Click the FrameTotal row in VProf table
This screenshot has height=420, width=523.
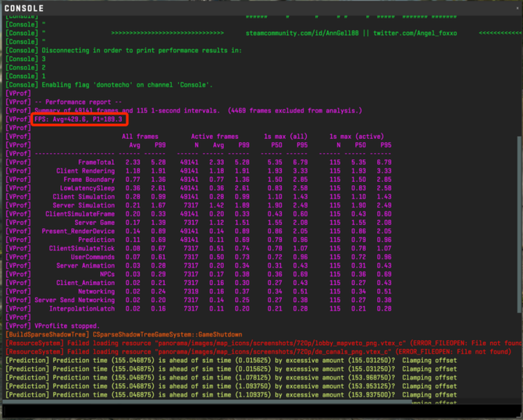pyautogui.click(x=234, y=162)
